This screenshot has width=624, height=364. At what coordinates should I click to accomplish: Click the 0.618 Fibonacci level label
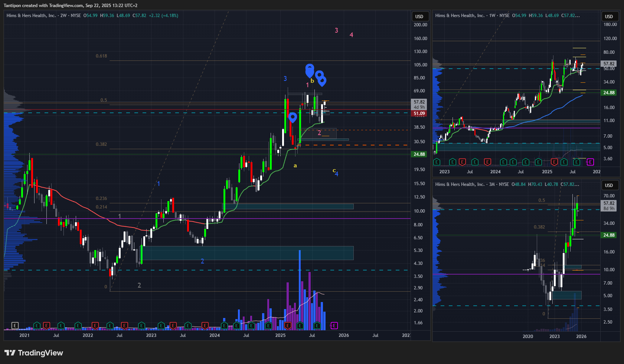(x=101, y=56)
